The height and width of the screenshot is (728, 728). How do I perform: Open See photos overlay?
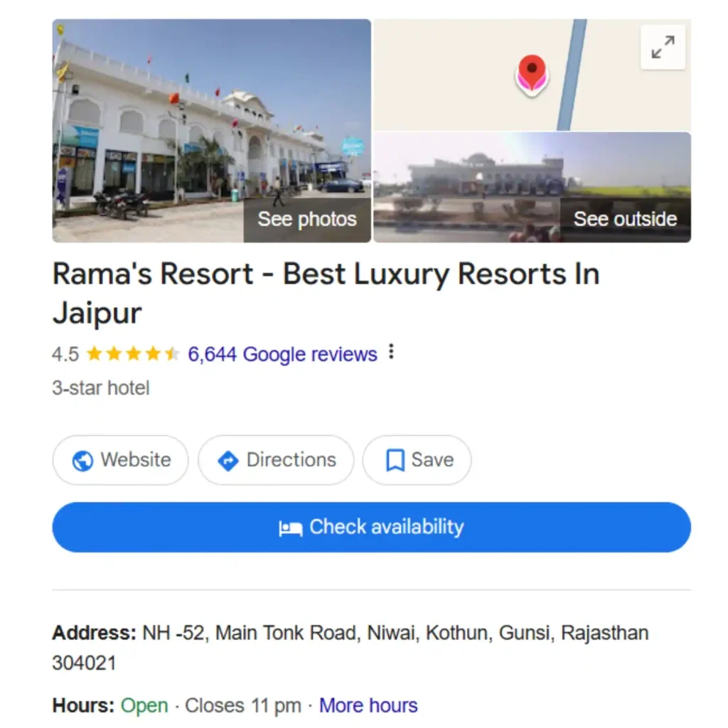click(x=307, y=219)
